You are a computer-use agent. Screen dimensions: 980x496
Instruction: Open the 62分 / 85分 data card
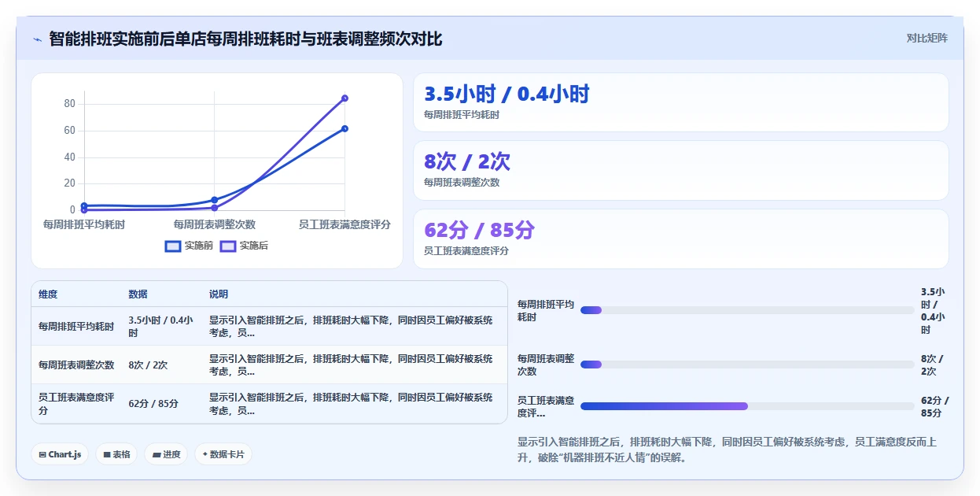click(681, 239)
